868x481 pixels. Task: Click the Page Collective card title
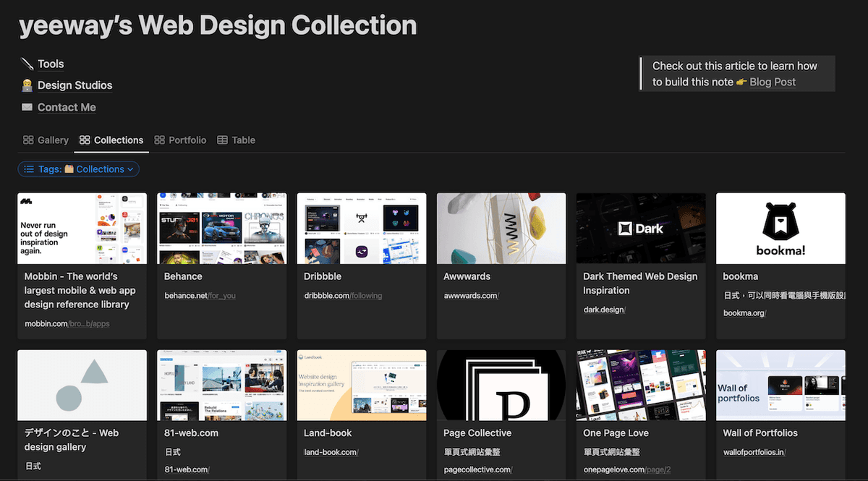pos(477,433)
